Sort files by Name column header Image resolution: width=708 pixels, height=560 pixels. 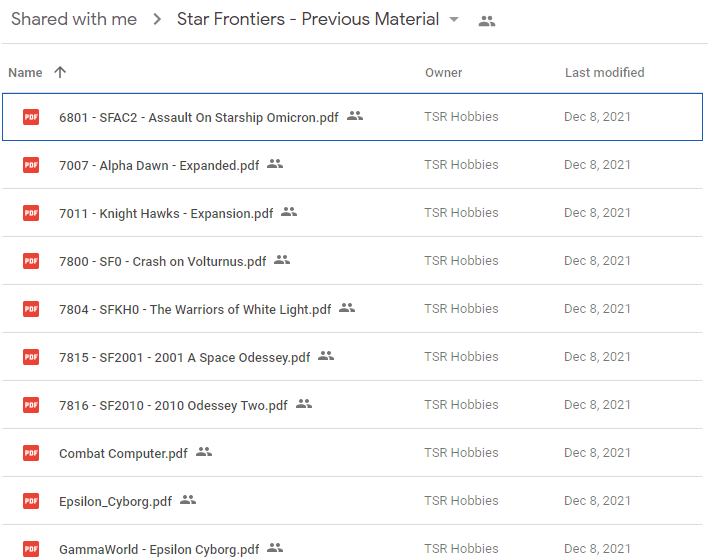pos(25,72)
